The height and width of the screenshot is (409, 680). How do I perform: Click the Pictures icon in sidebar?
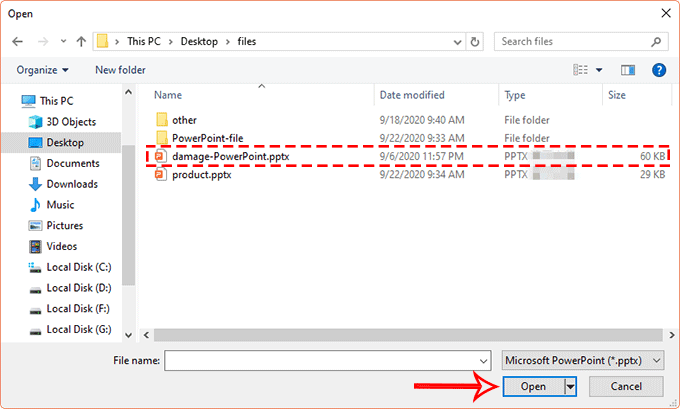point(35,226)
